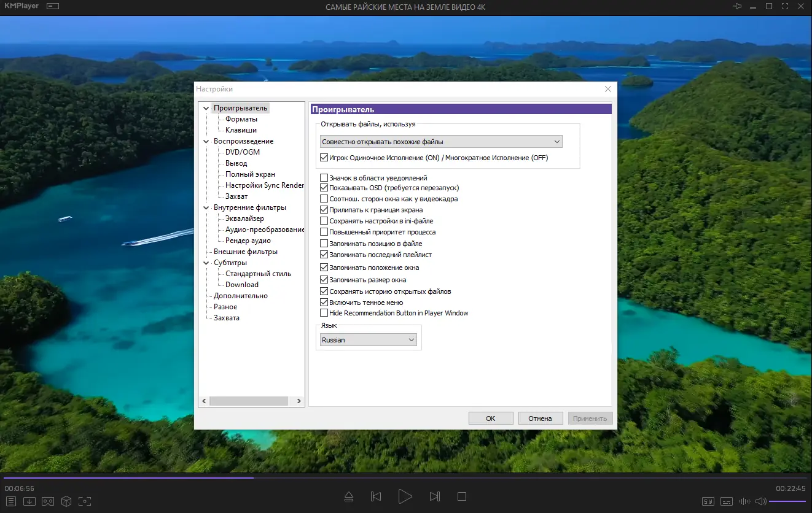812x513 pixels.
Task: Check 'Повышенный приоритет процесса'
Action: [324, 232]
